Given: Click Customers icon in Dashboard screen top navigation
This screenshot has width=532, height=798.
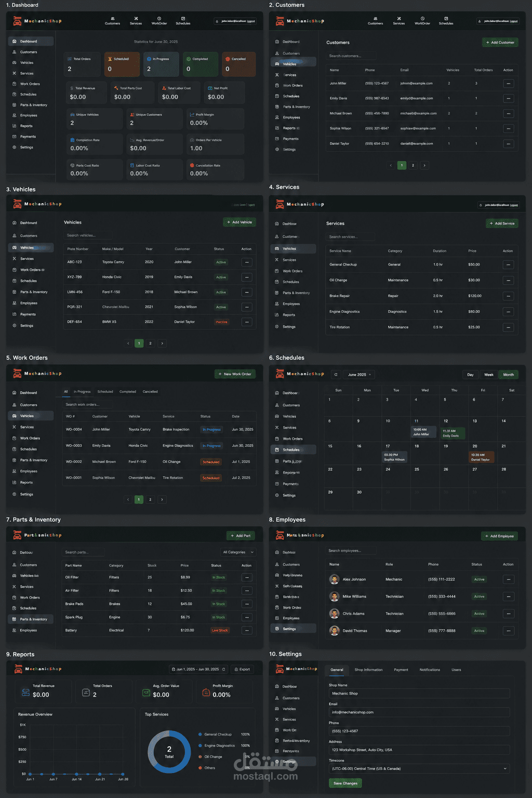Looking at the screenshot, I should [113, 18].
